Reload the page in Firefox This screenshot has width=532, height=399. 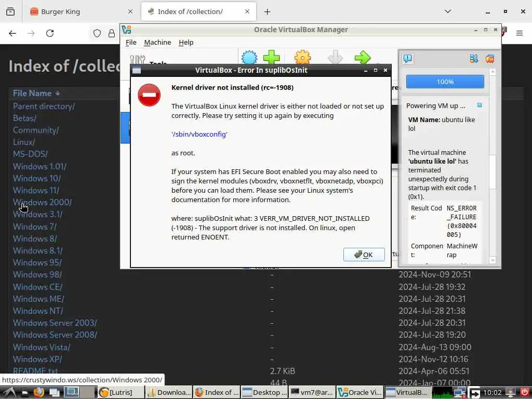click(50, 33)
